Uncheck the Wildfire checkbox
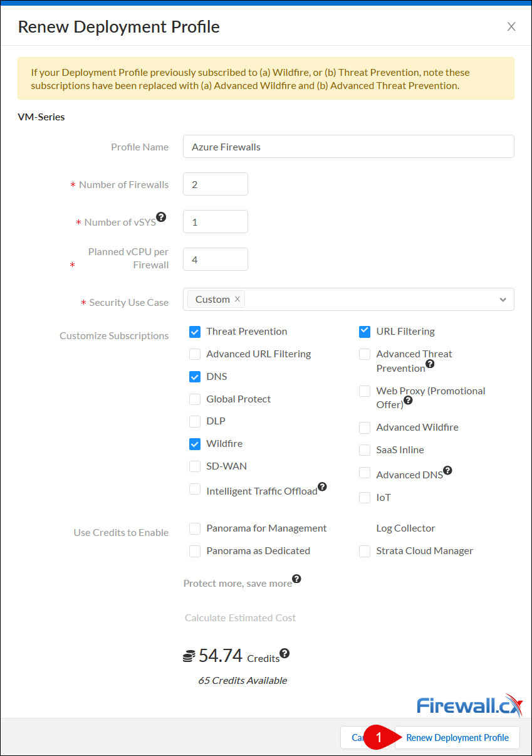The image size is (532, 756). pyautogui.click(x=195, y=444)
